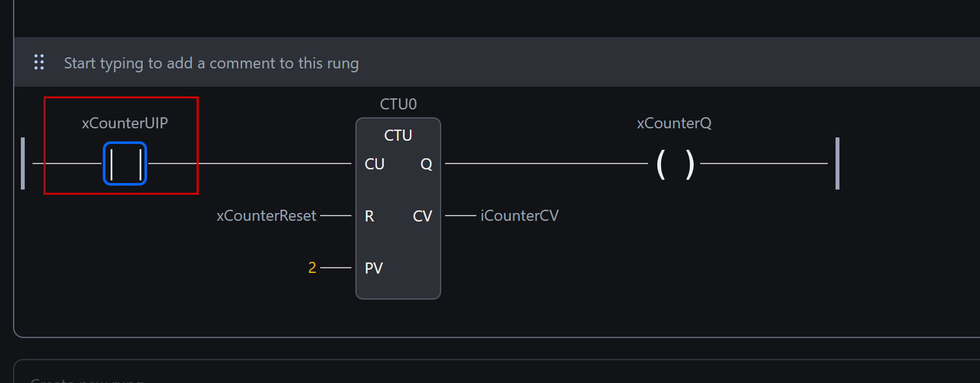Image resolution: width=980 pixels, height=383 pixels.
Task: Select the xCounterQ coil symbol
Action: point(674,164)
